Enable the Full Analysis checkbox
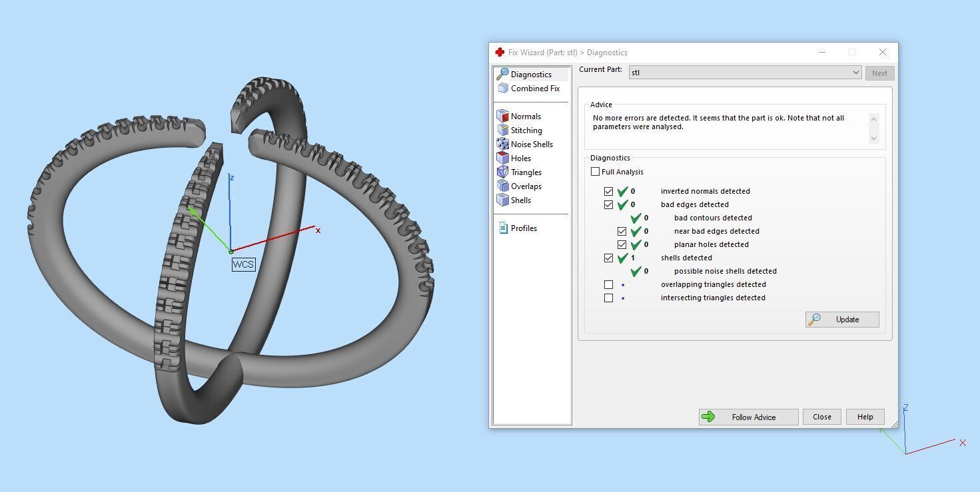 point(595,172)
